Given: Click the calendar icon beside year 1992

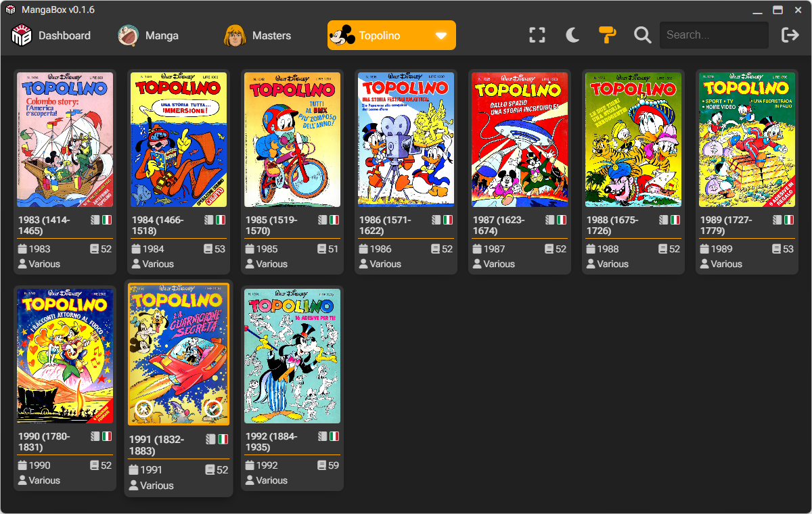Looking at the screenshot, I should (x=250, y=465).
